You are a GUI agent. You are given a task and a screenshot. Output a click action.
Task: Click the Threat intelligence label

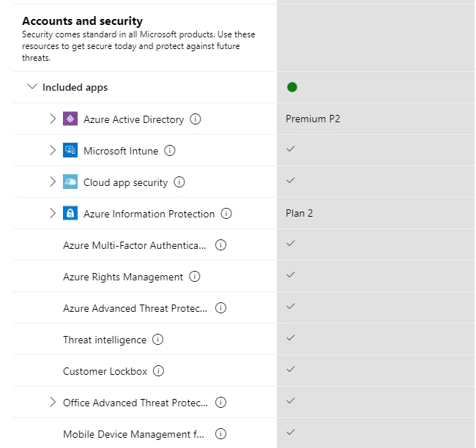(x=105, y=340)
